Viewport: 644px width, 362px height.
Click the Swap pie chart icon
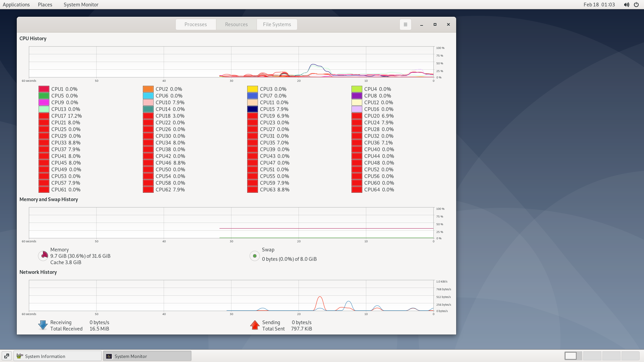tap(255, 256)
